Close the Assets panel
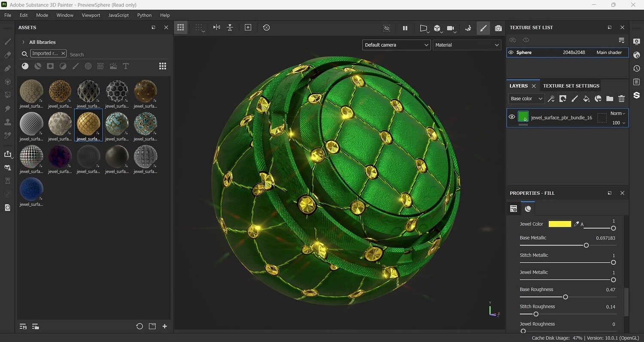 point(166,27)
